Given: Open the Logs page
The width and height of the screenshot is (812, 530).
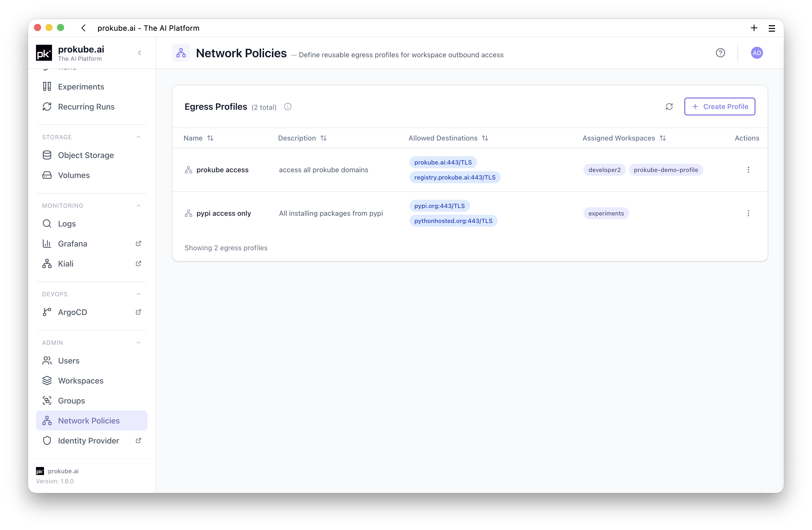Looking at the screenshot, I should pyautogui.click(x=91, y=224).
